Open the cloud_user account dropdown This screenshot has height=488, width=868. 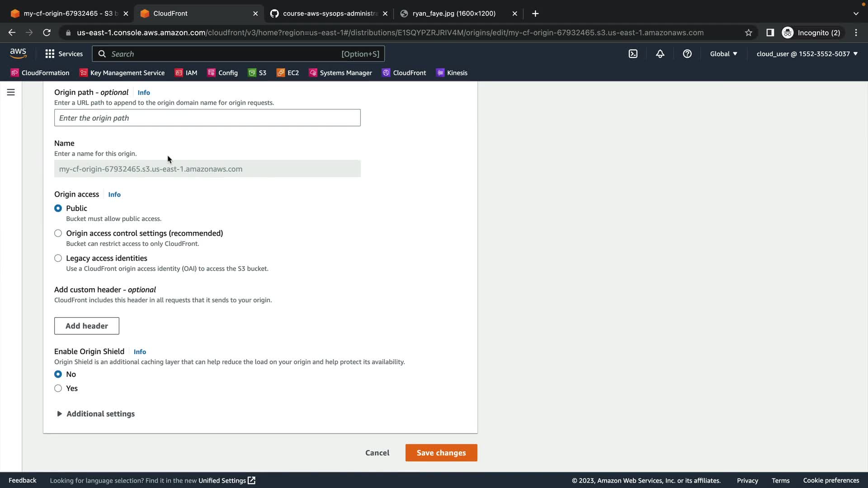tap(807, 54)
